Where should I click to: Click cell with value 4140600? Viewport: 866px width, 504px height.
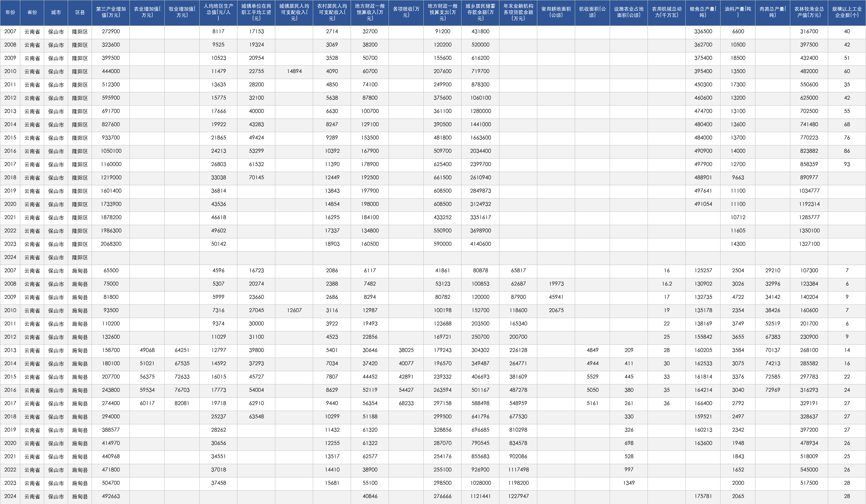[480, 244]
